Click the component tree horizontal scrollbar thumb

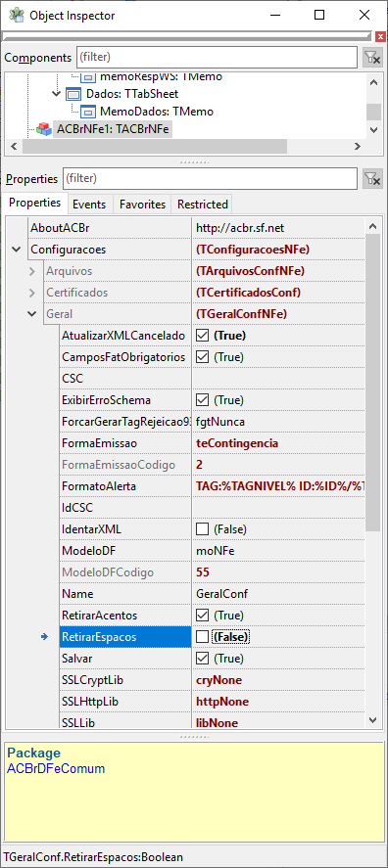pyautogui.click(x=155, y=147)
